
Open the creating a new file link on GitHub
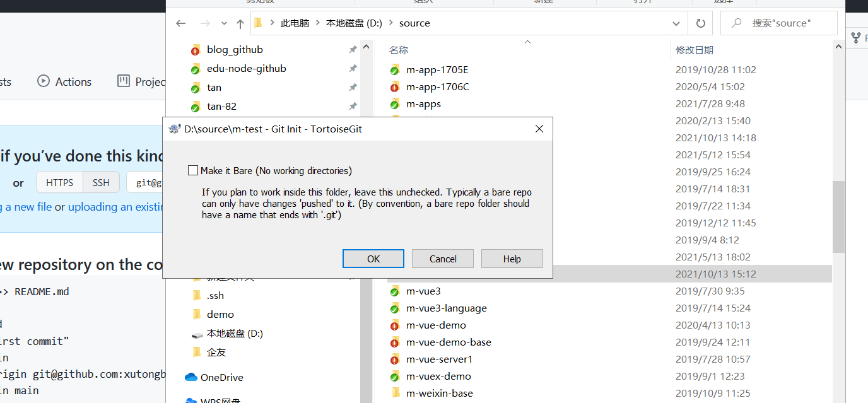[25, 207]
